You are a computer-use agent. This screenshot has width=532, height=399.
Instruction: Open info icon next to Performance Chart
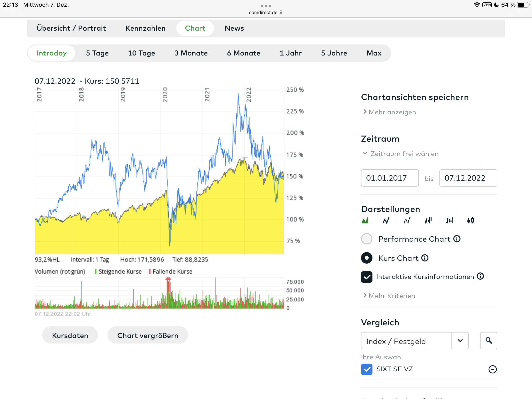click(457, 239)
